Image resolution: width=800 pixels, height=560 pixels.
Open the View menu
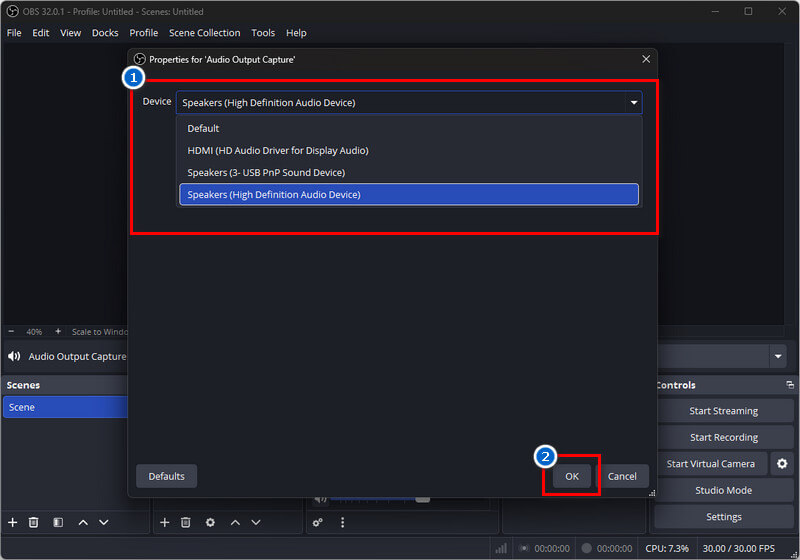click(70, 33)
